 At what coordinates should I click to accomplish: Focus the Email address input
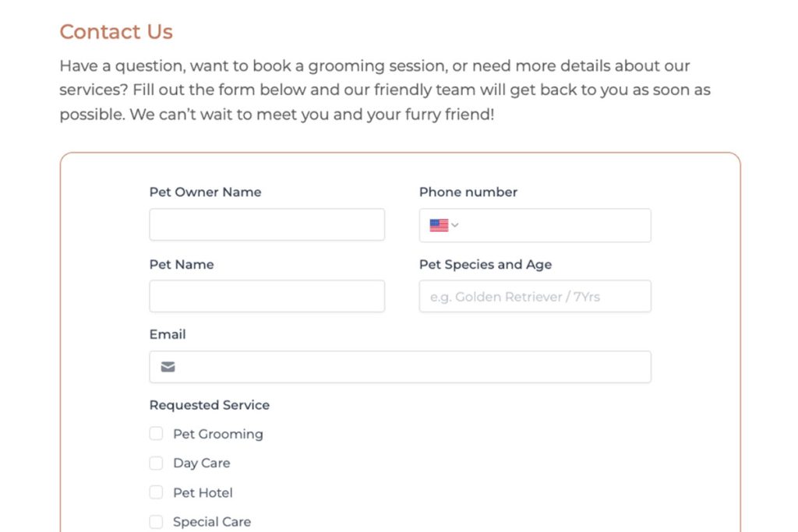tap(413, 367)
